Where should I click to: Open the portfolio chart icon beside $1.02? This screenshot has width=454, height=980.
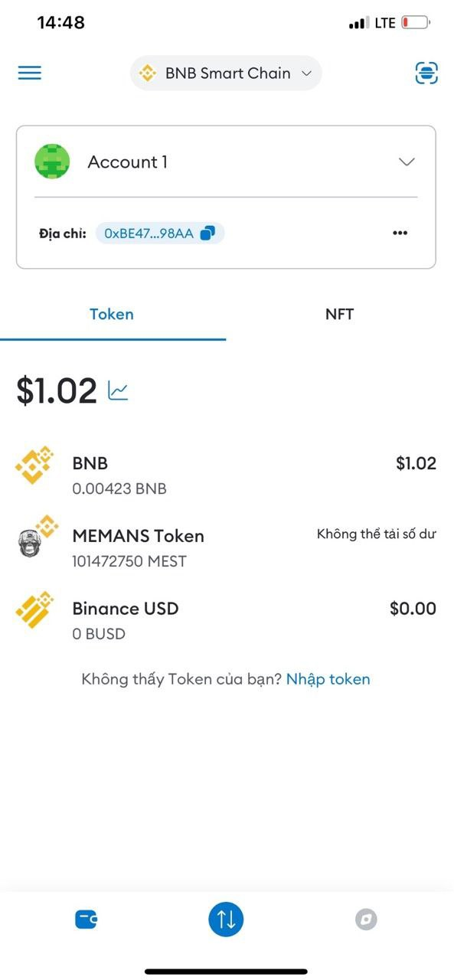118,391
